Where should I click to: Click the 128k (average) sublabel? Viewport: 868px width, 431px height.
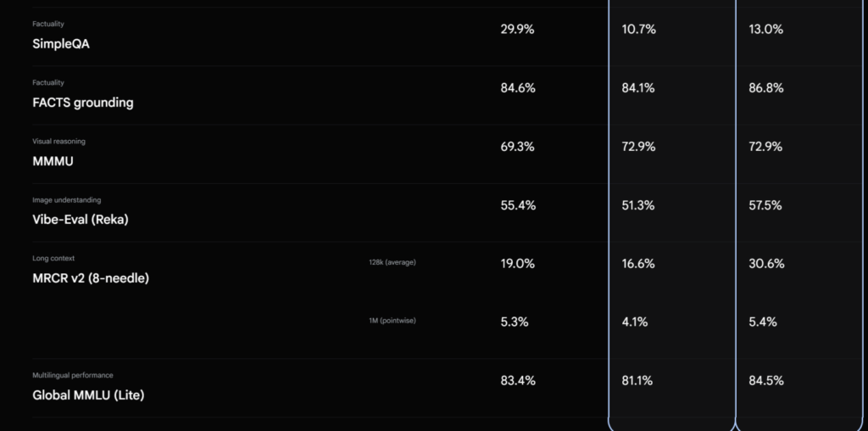[392, 263]
